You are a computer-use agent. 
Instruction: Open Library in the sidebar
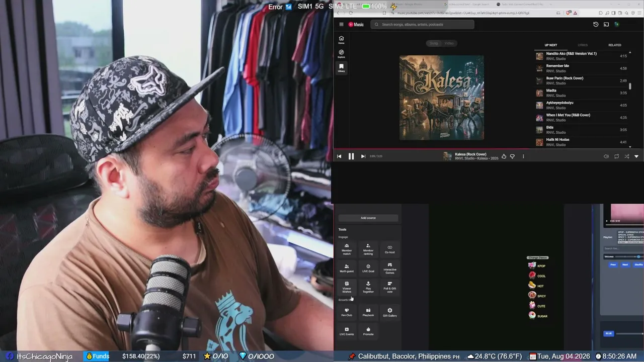[341, 68]
